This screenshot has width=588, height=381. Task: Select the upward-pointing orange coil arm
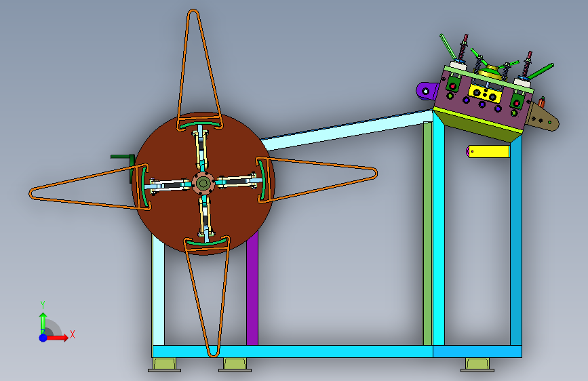[x=199, y=69]
